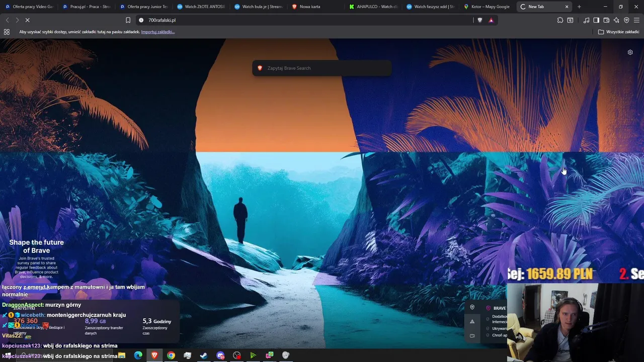Click the bookmark icon in the address bar
This screenshot has width=644, height=362.
point(128,20)
